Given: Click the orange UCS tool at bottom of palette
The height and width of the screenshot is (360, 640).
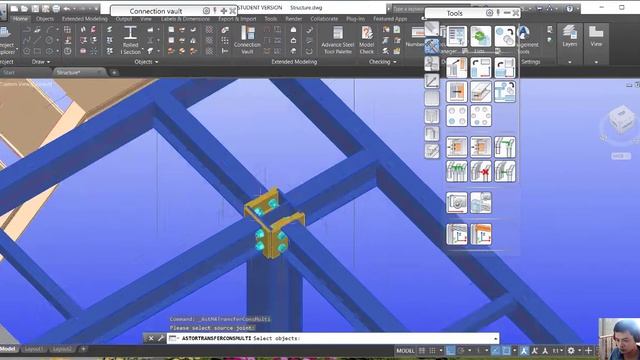Looking at the screenshot, I should click(481, 234).
